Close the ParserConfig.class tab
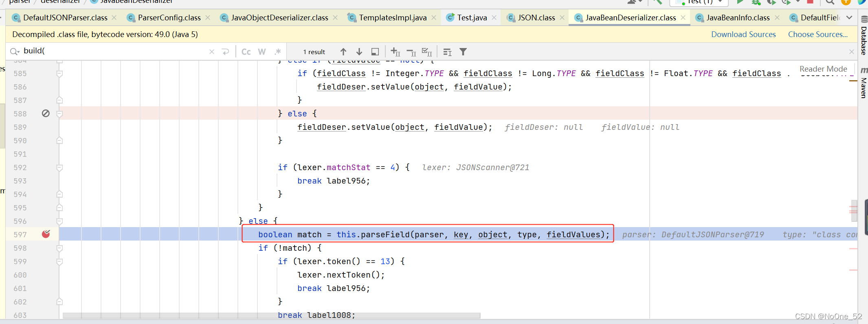Screen dimensions: 868x324 [x=208, y=18]
